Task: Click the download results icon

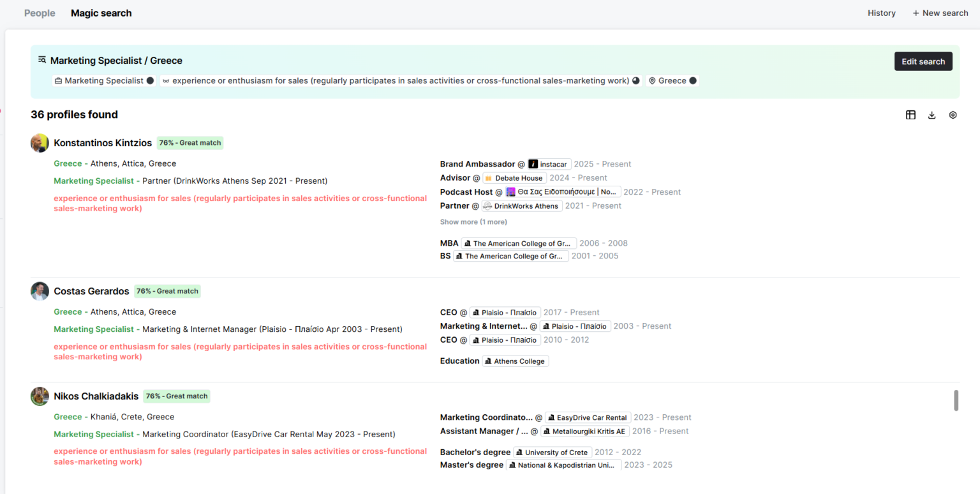Action: click(x=932, y=115)
